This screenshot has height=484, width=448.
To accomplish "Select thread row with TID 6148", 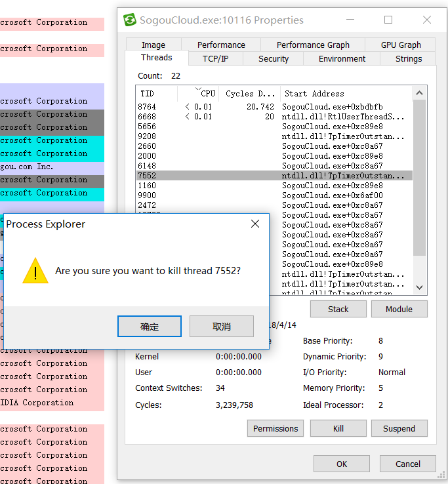I will pos(274,166).
